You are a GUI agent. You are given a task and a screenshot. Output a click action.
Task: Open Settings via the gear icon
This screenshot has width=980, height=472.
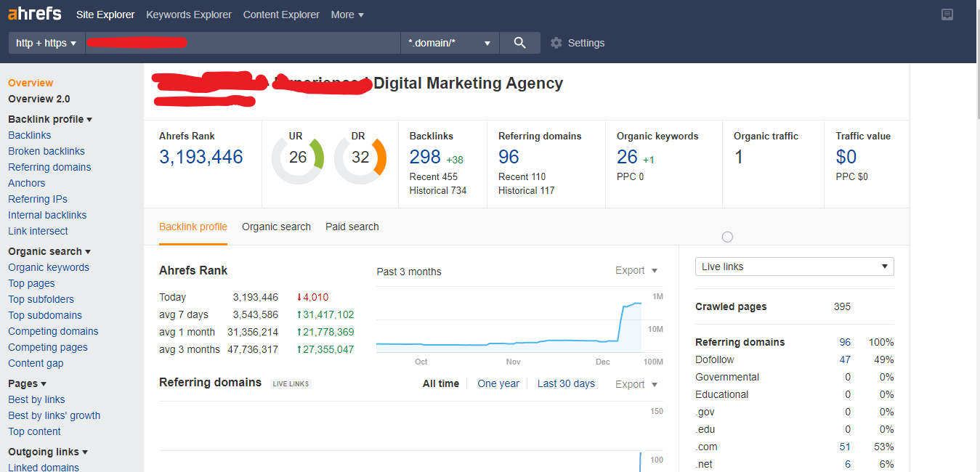point(556,43)
